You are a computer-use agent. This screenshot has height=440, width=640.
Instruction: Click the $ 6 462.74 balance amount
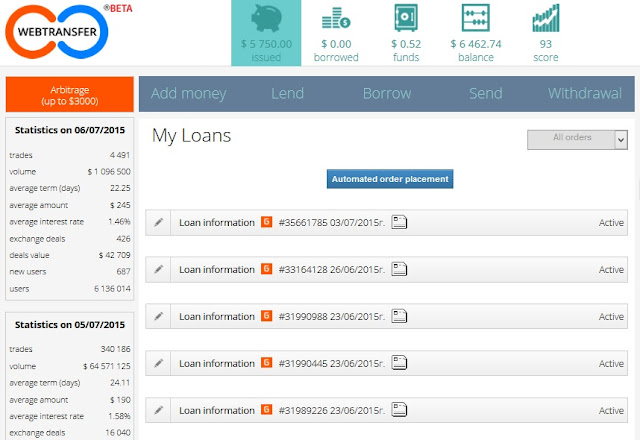coord(476,44)
